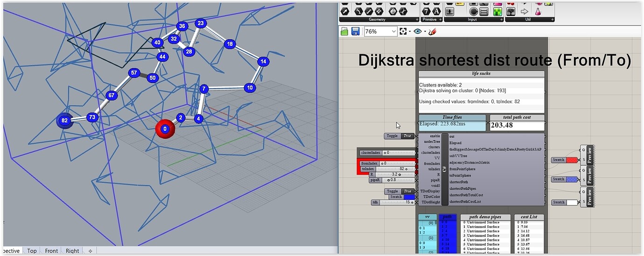Expand the Input panel with its plus
This screenshot has height=256, width=644.
(501, 20)
